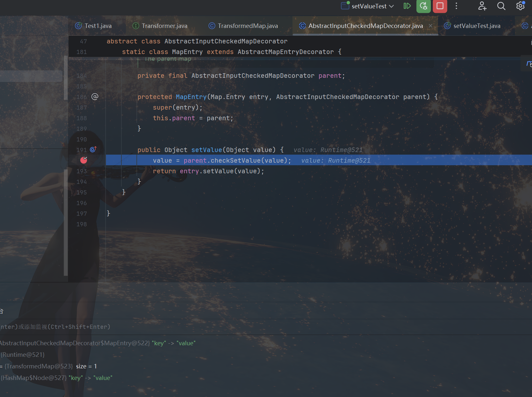The image size is (532, 397).
Task: Stop the running setValueTest debug session
Action: (x=440, y=6)
